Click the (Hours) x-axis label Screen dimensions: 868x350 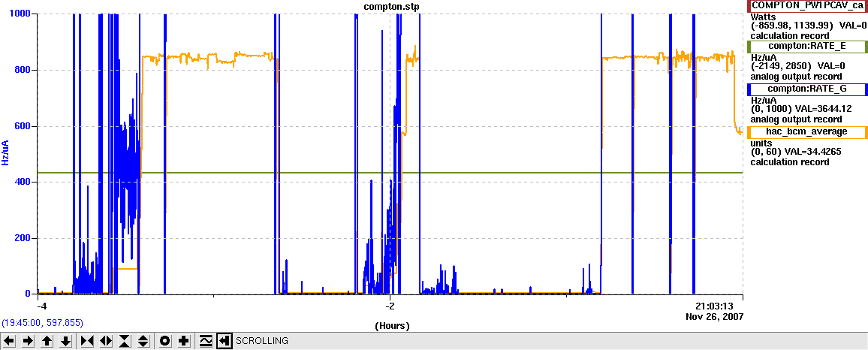click(x=392, y=326)
